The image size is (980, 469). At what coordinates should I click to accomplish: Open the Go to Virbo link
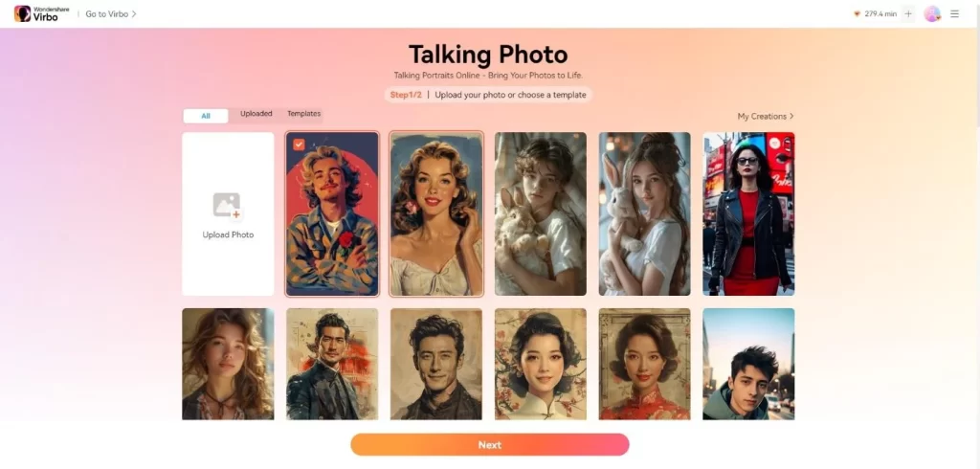point(111,13)
